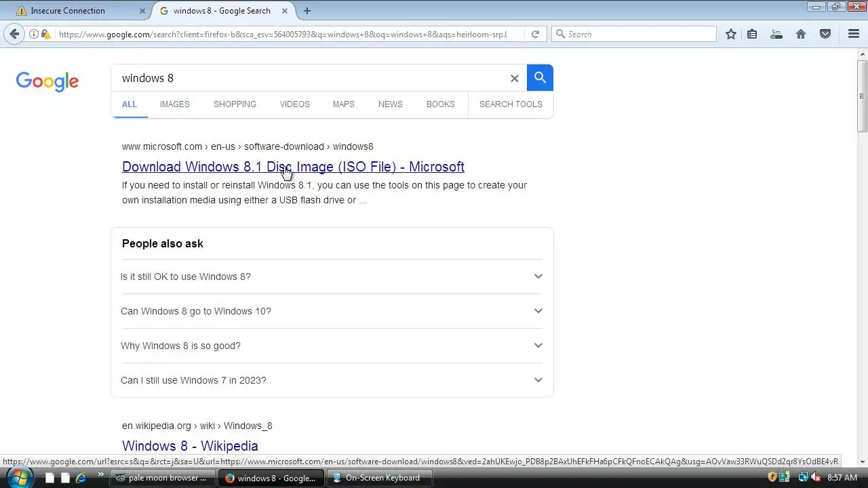Open site information icon in address bar
The image size is (868, 488).
(34, 34)
